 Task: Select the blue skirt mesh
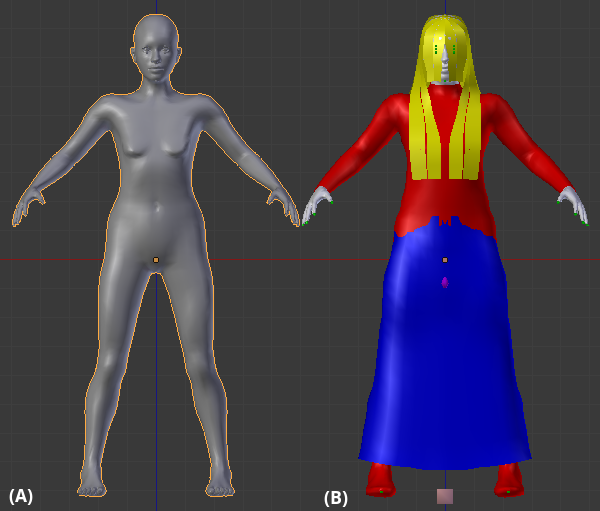[445, 370]
